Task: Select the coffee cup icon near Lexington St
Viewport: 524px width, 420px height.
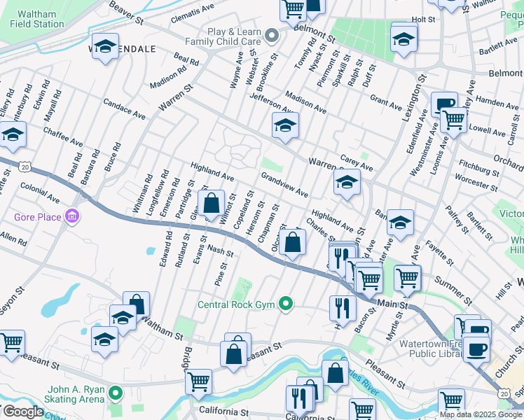Action: [x=443, y=105]
